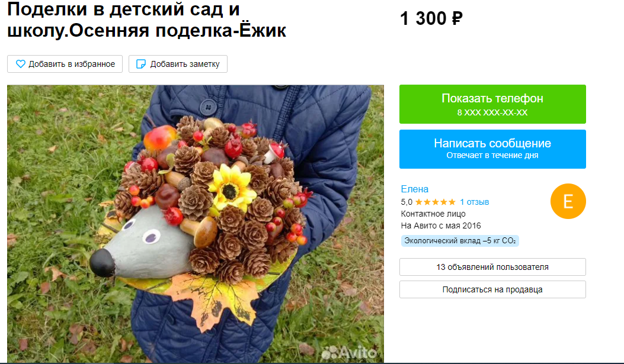Click the 1 300 ₽ price
624x364 pixels.
tap(431, 18)
